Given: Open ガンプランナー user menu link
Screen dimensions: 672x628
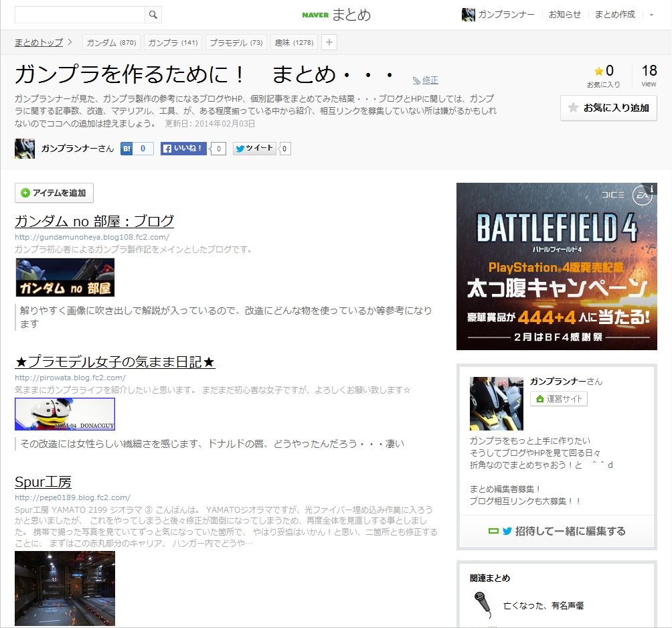Looking at the screenshot, I should click(x=506, y=15).
